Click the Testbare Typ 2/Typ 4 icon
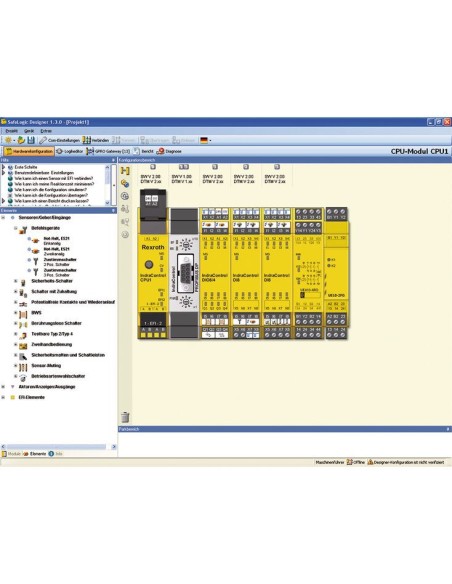The width and height of the screenshot is (452, 584). click(23, 335)
